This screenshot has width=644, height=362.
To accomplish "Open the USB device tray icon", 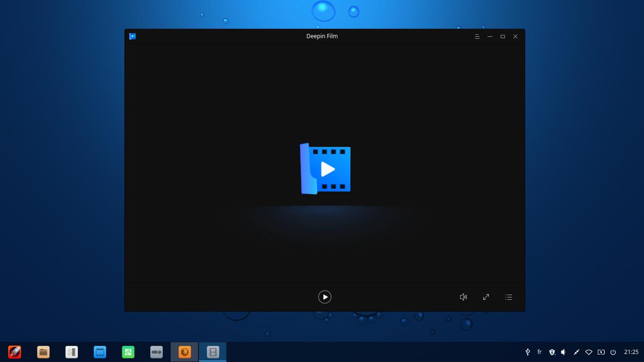I will pyautogui.click(x=528, y=352).
